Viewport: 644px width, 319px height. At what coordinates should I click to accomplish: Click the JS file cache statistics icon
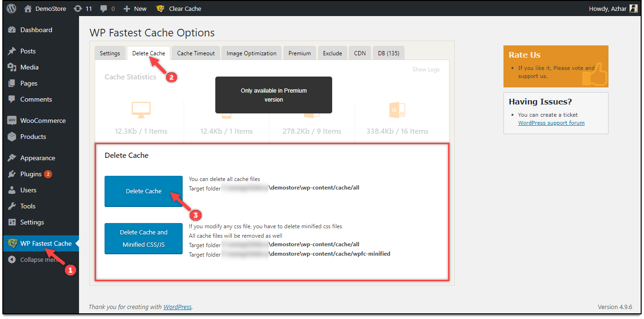(x=397, y=110)
